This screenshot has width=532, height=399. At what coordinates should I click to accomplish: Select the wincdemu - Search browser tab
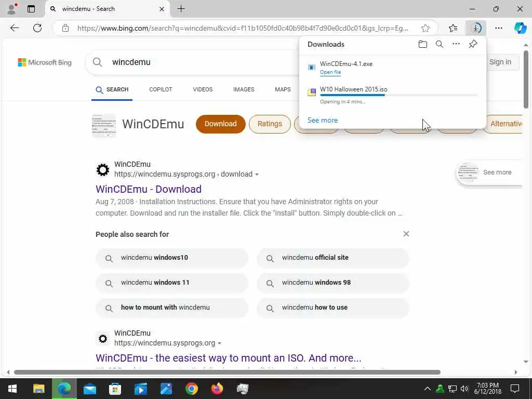[107, 9]
